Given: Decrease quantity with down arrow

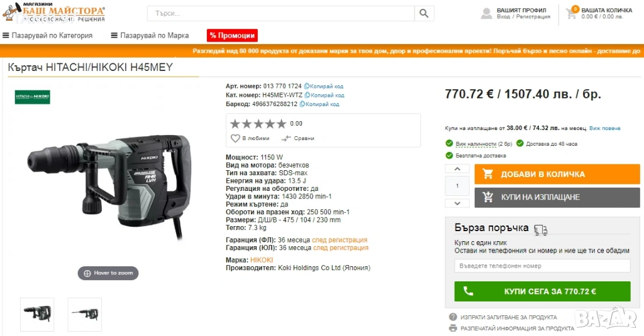Looking at the screenshot, I should click(x=457, y=203).
